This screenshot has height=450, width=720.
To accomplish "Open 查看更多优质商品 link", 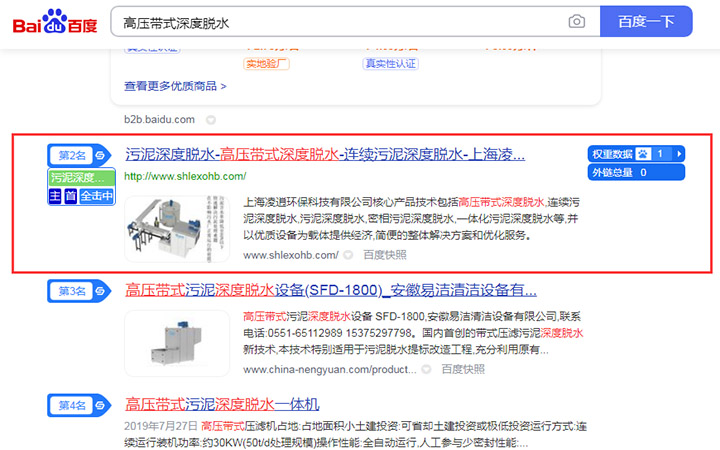I will pyautogui.click(x=175, y=86).
